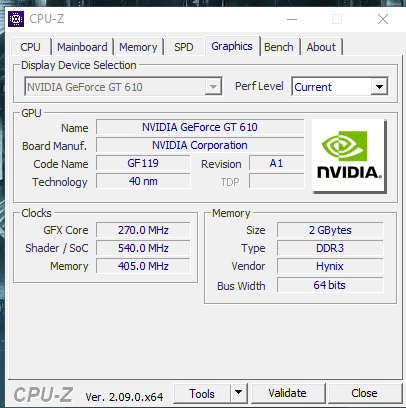Open the Tools dropdown arrow
This screenshot has height=408, width=406.
click(x=238, y=393)
